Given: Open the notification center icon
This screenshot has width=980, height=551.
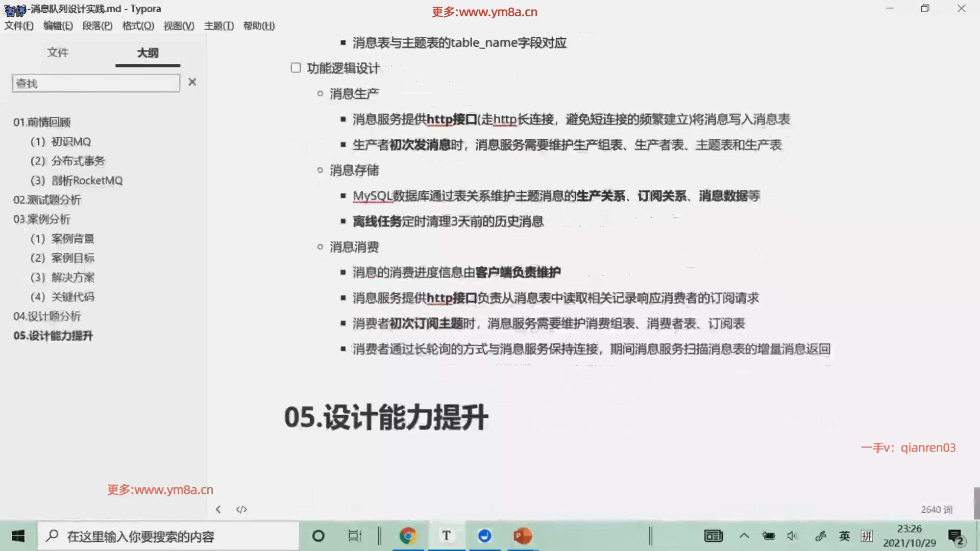Looking at the screenshot, I should click(x=955, y=536).
